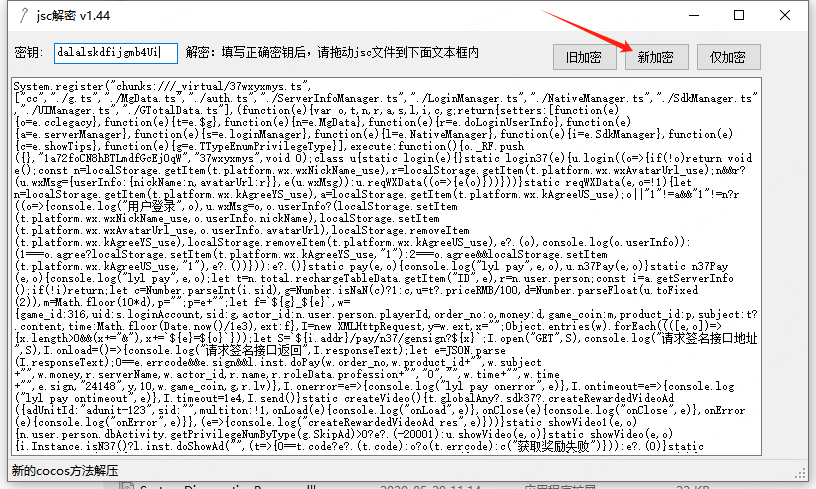Click the instruction text 填写正确密钥后

263,53
